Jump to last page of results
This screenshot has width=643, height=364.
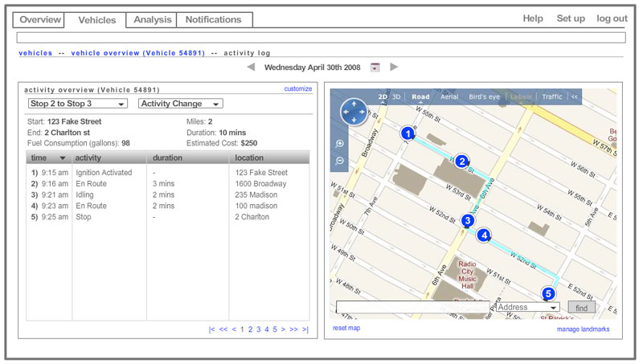(x=305, y=329)
